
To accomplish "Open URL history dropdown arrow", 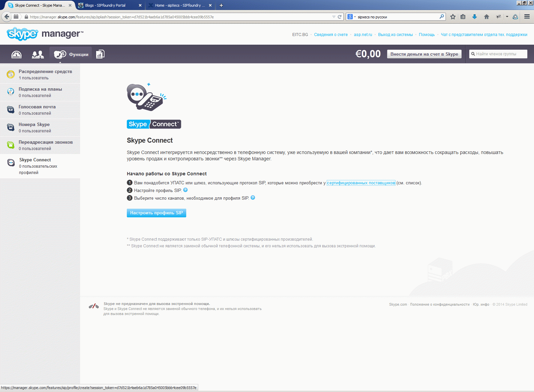I will point(334,17).
